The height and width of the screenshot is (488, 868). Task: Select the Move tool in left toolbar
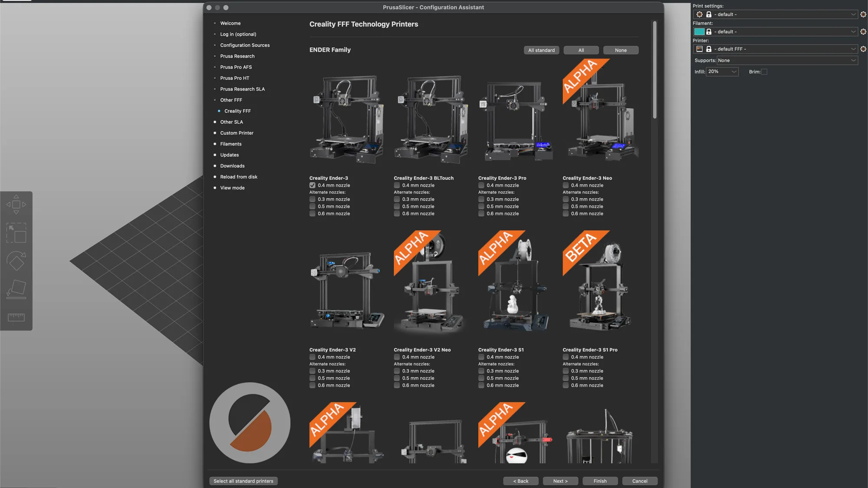tap(16, 204)
